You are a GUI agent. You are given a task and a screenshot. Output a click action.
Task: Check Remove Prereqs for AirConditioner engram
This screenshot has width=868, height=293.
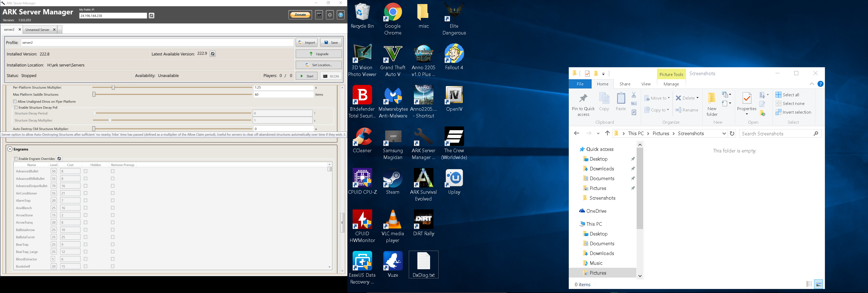click(113, 193)
